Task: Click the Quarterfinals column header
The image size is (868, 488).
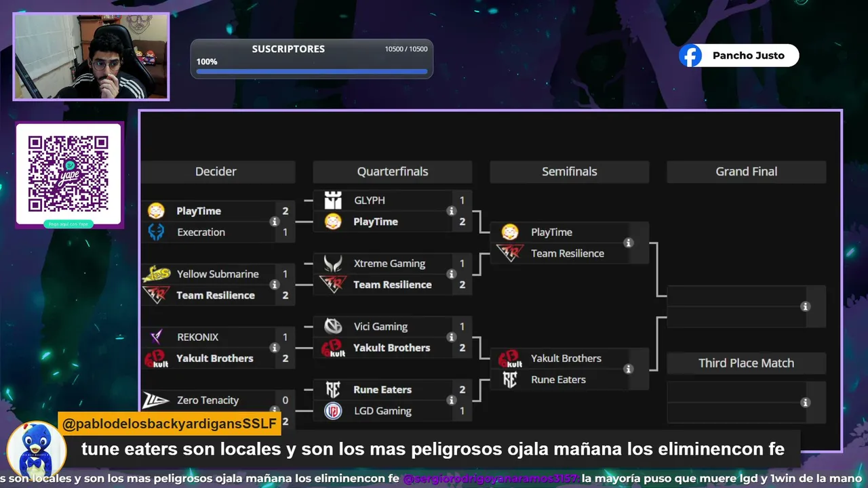Action: pyautogui.click(x=393, y=171)
